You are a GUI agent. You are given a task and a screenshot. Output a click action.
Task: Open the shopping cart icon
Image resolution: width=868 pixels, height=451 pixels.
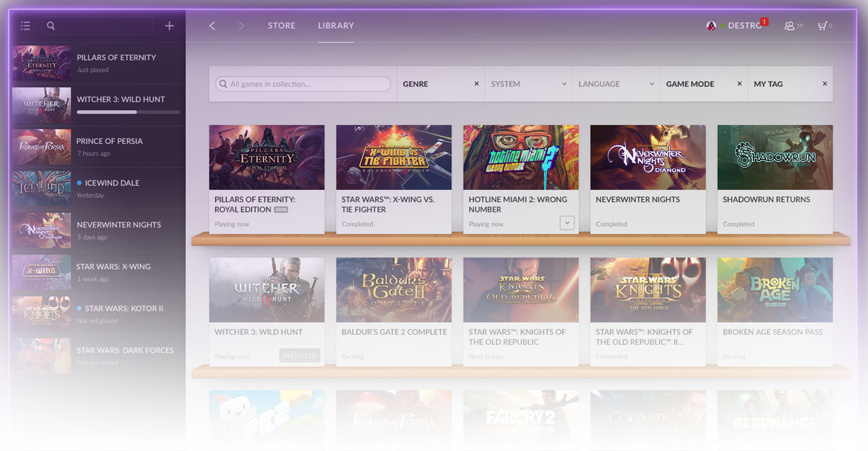pos(822,26)
